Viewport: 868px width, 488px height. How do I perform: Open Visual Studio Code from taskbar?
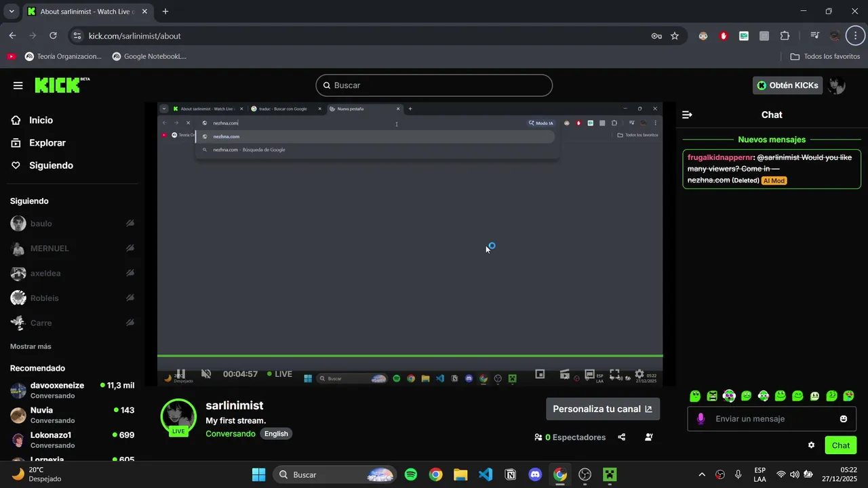click(486, 474)
